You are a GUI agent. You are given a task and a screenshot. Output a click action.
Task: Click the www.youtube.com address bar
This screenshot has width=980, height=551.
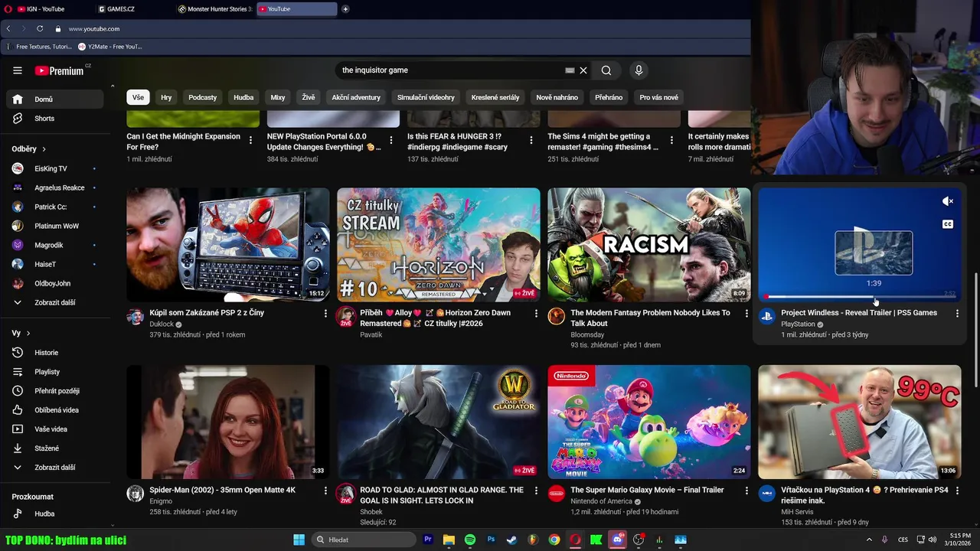[94, 29]
